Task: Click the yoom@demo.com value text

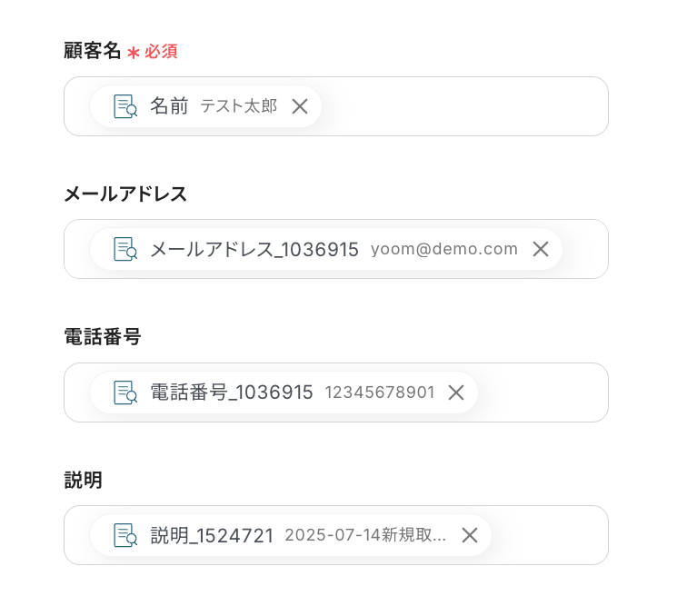Action: [x=444, y=249]
